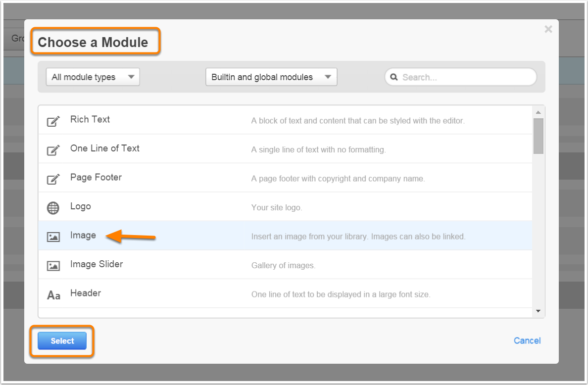Click the Cancel link
Image resolution: width=588 pixels, height=385 pixels.
click(x=527, y=340)
